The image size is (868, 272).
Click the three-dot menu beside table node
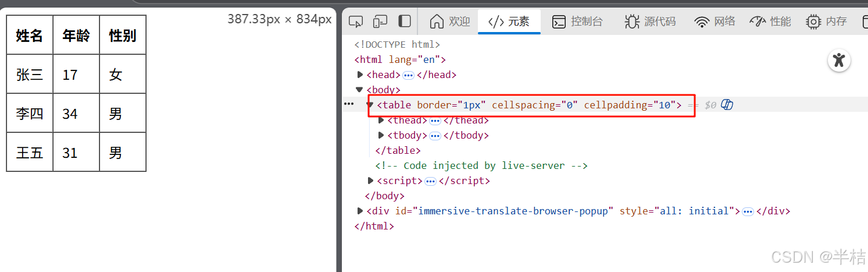(349, 104)
